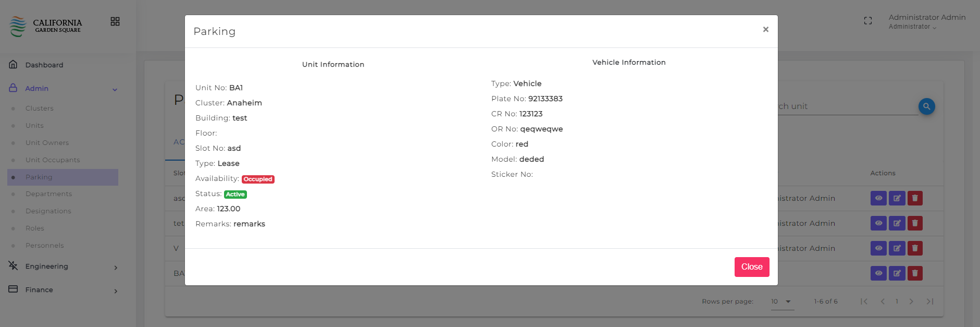Viewport: 980px width, 327px height.
Task: Open Dashboard from sidebar
Action: click(x=44, y=65)
